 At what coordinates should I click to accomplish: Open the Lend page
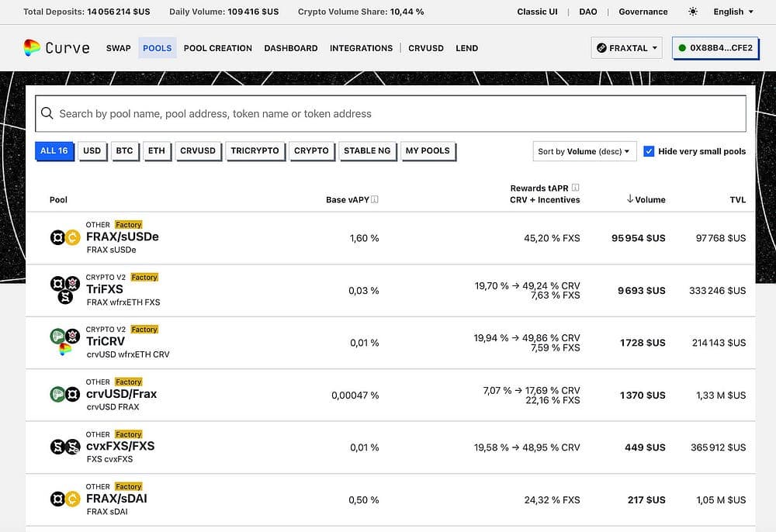[466, 48]
